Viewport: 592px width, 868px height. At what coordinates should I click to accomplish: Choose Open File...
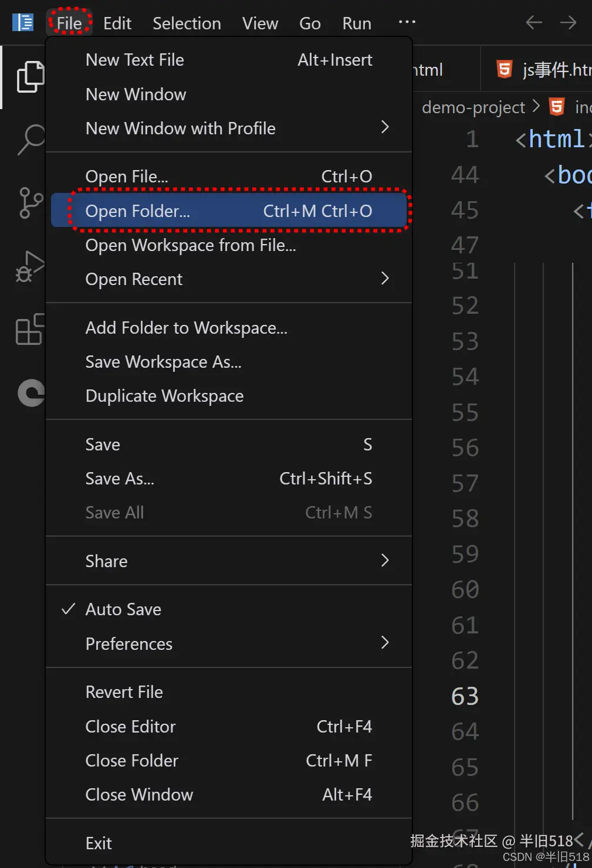click(x=229, y=176)
